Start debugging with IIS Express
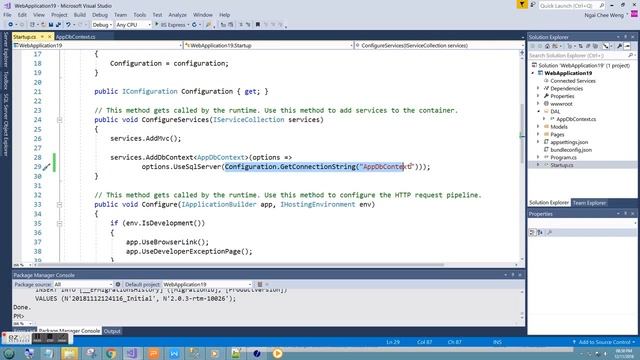The width and height of the screenshot is (640, 360). coord(170,25)
